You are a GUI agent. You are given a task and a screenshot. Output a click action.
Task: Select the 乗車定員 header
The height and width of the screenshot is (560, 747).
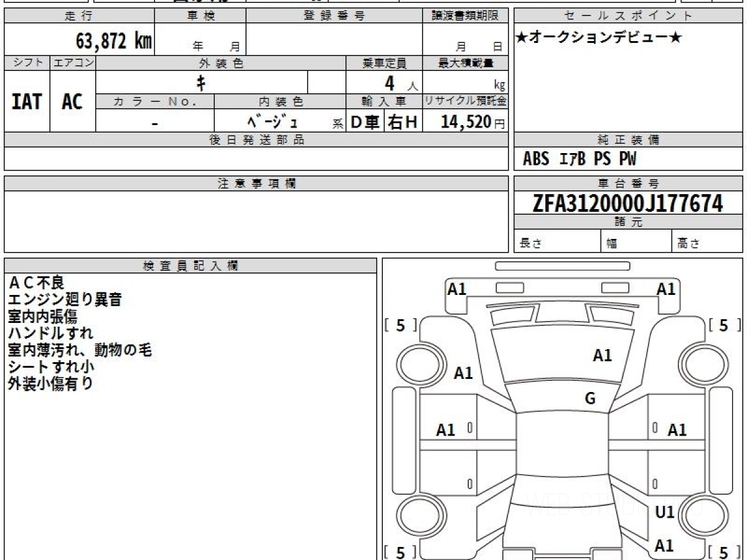384,63
